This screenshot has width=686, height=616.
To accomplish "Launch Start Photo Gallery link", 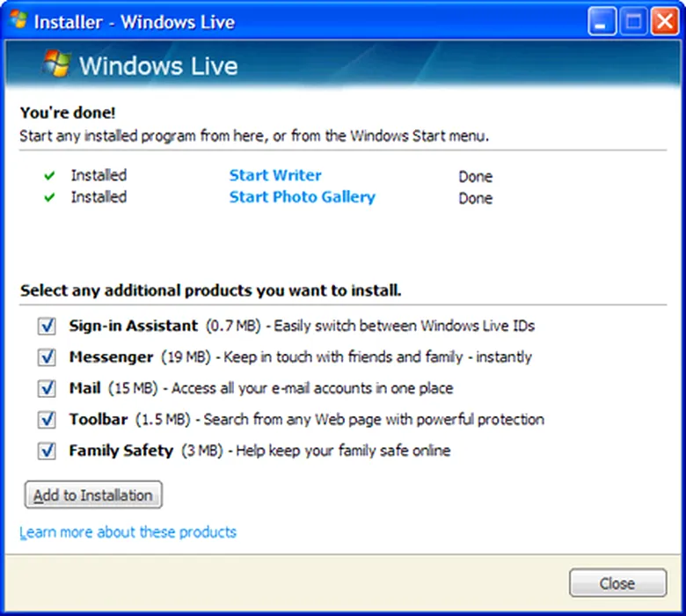I will coord(302,197).
